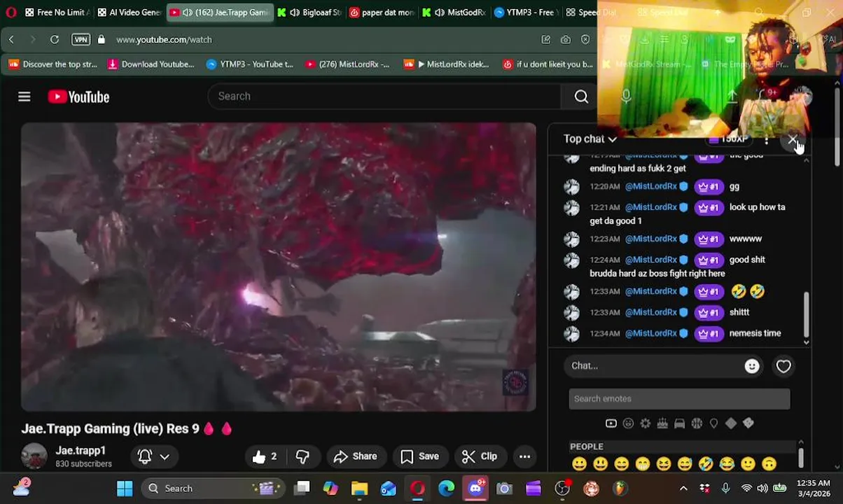Open the chat emoji picker smiley
Screen dimensions: 843x504
coord(752,366)
